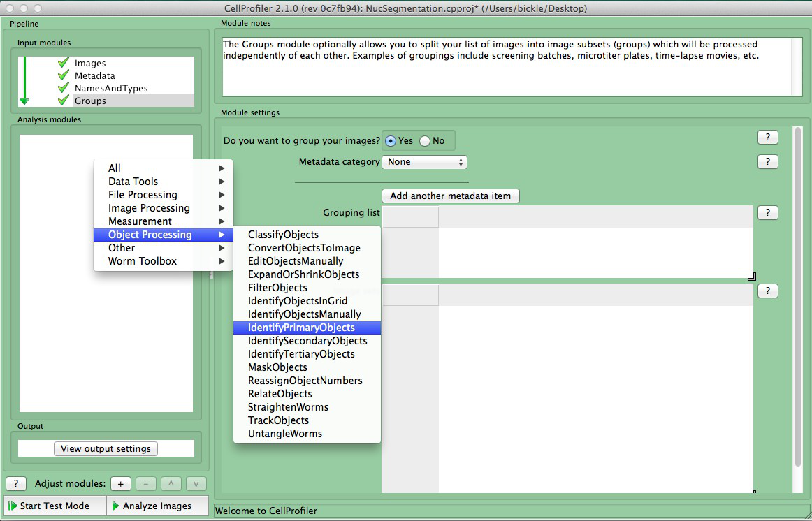Choose ReassignObjectNumbers module

tap(307, 381)
